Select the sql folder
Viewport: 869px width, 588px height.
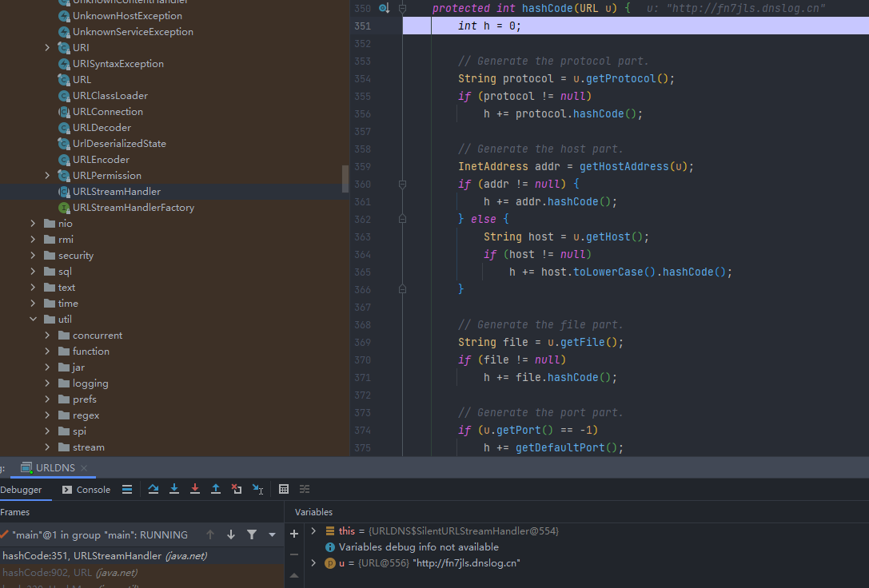click(x=65, y=272)
